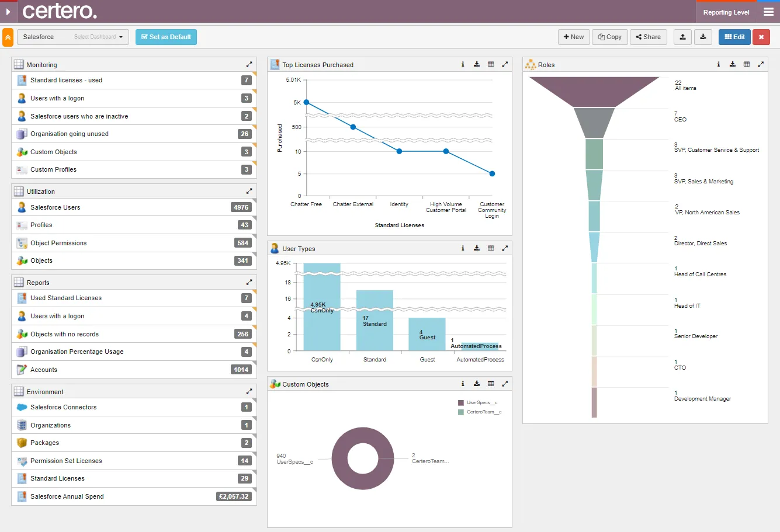Maximize the Utilization panel
This screenshot has width=780, height=532.
tap(249, 191)
